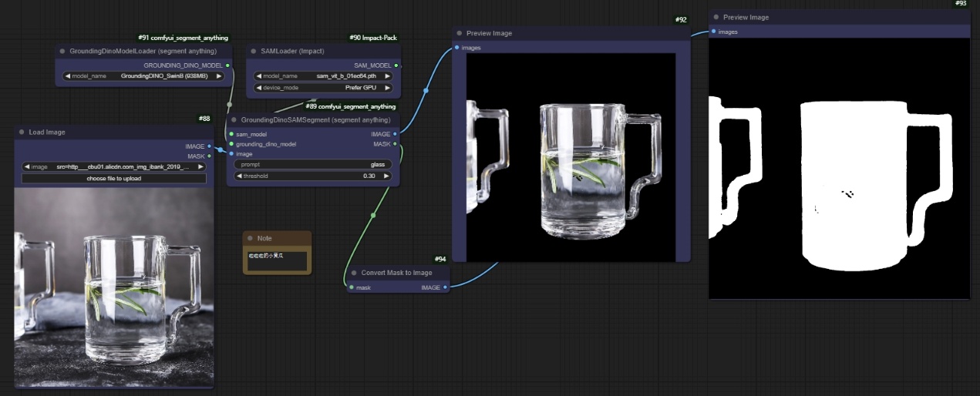Click the grounding_dino_model input port
This screenshot has height=396, width=980.
tap(231, 144)
